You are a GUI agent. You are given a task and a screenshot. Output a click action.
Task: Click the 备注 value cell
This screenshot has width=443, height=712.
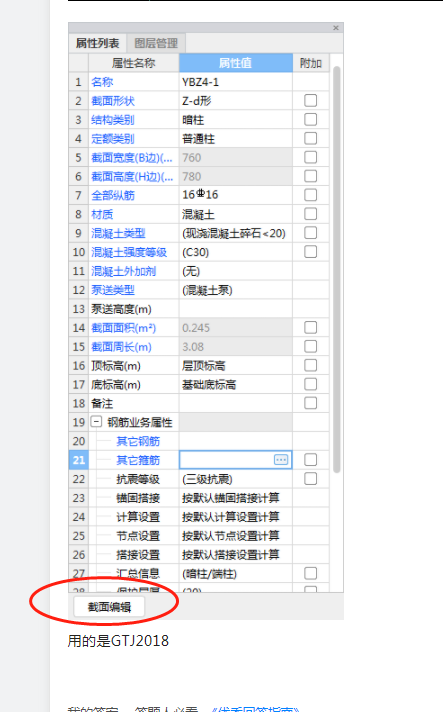point(236,404)
